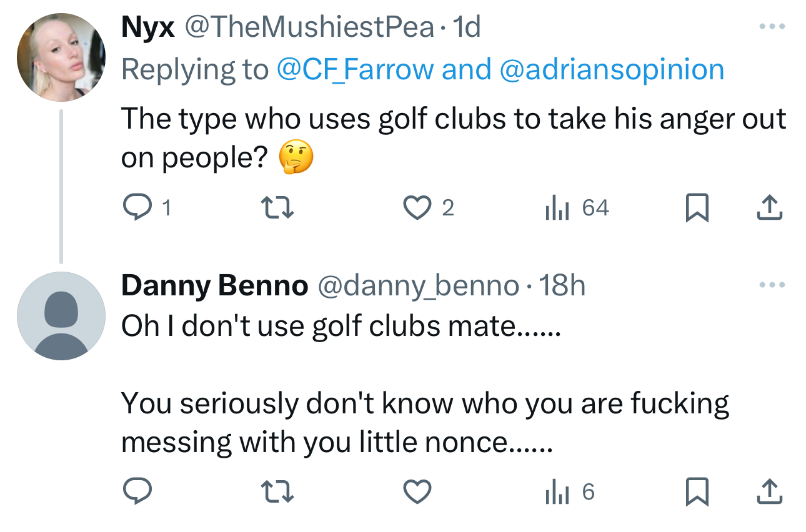Image resolution: width=806 pixels, height=532 pixels.
Task: Open Danny Benno's profile name
Action: (x=214, y=286)
